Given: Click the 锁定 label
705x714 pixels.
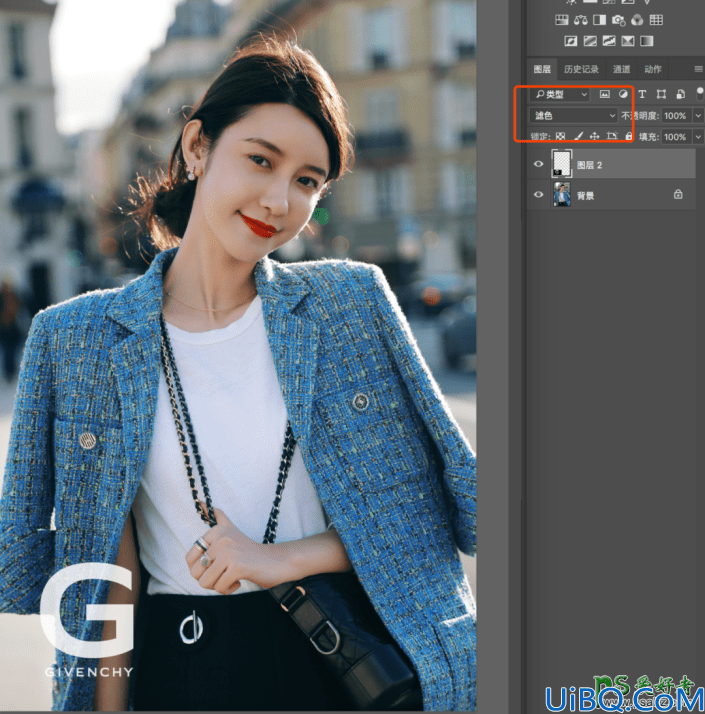Looking at the screenshot, I should 541,137.
